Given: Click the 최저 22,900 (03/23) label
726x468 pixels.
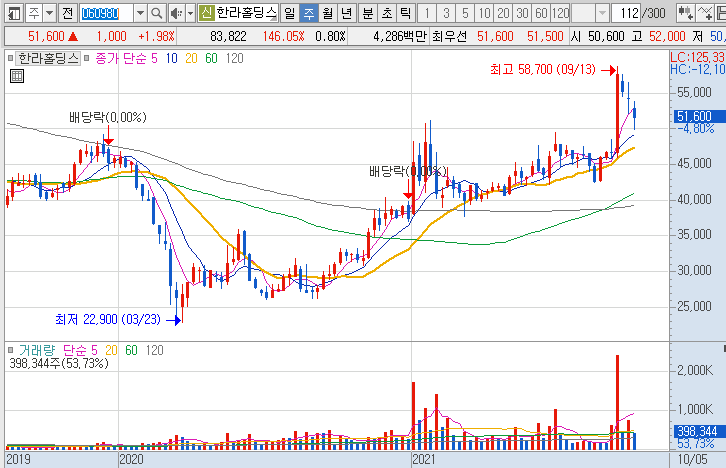Looking at the screenshot, I should [108, 319].
